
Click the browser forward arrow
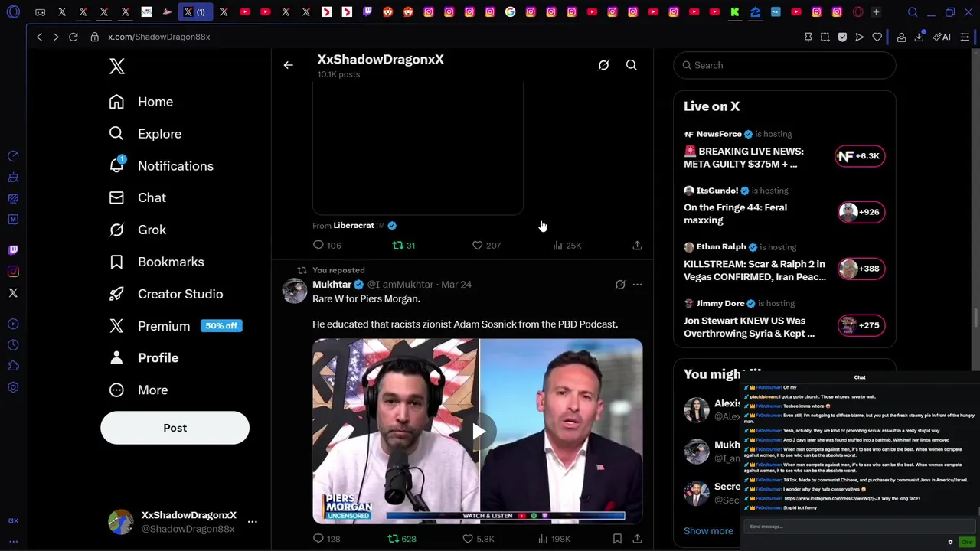click(56, 37)
